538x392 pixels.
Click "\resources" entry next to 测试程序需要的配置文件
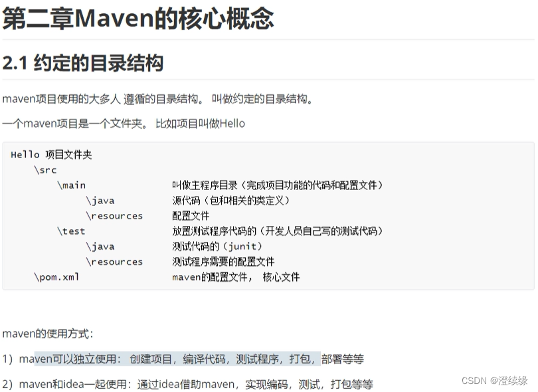click(114, 262)
